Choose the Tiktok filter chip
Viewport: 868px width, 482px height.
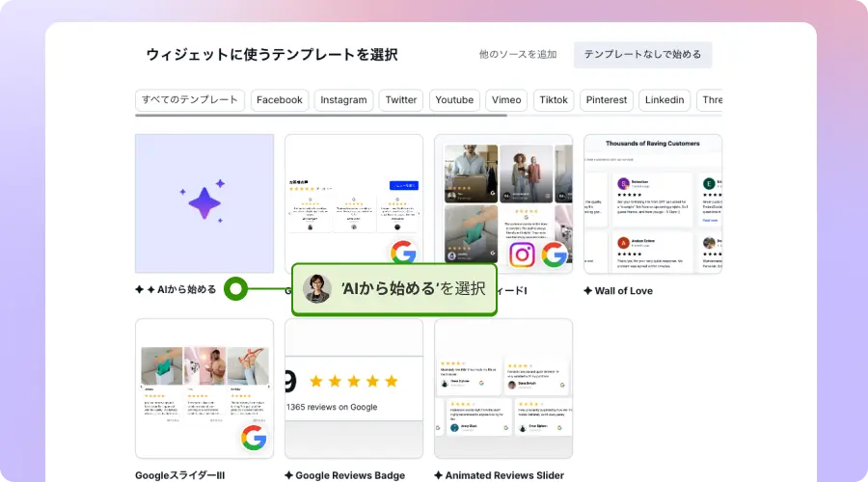pyautogui.click(x=554, y=100)
